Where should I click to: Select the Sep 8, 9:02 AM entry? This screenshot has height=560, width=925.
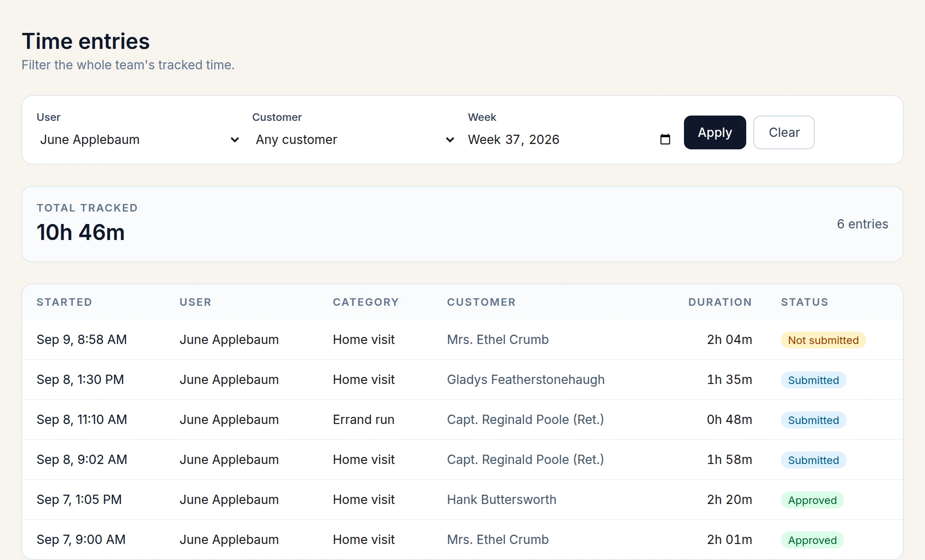(462, 460)
